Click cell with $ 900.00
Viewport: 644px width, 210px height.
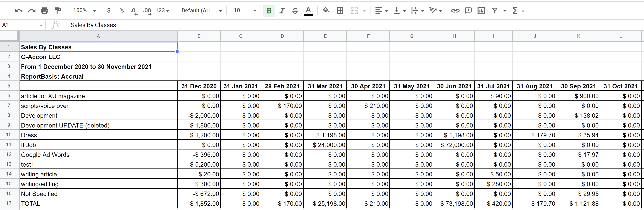point(579,96)
